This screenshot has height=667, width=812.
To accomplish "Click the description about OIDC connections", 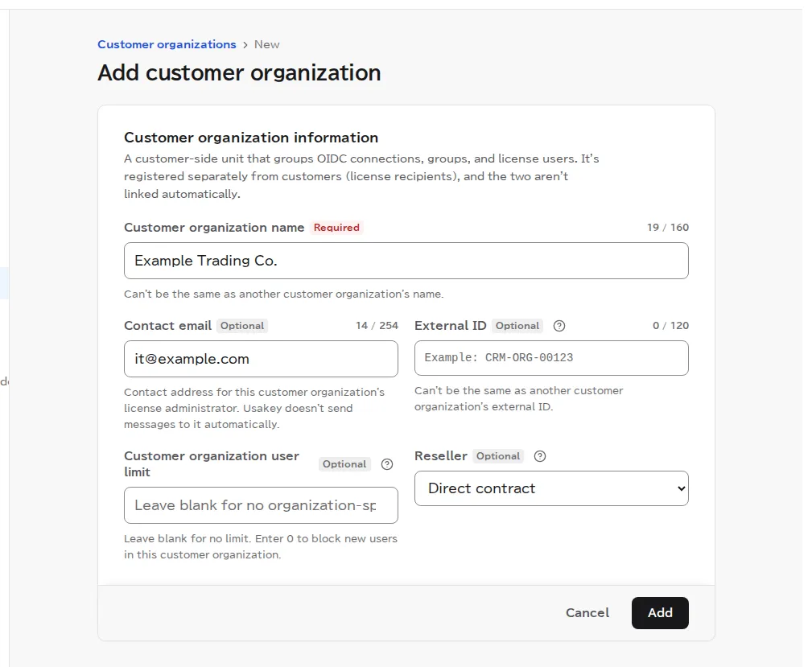I will 361,176.
